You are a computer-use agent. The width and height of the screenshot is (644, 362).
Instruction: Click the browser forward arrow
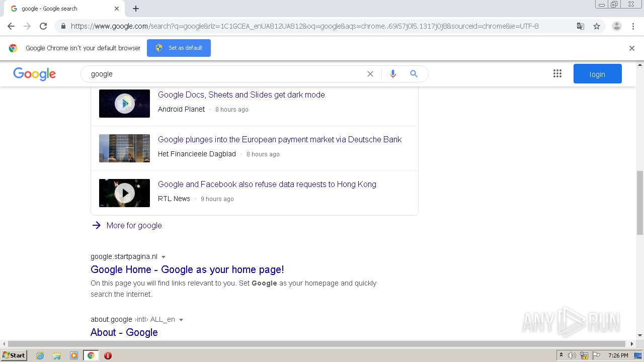click(x=27, y=26)
